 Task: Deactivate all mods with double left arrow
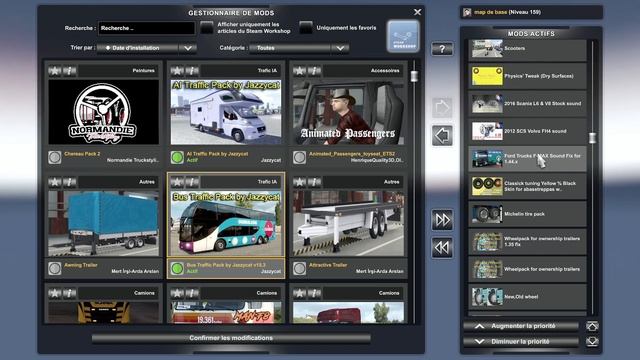coord(442,248)
